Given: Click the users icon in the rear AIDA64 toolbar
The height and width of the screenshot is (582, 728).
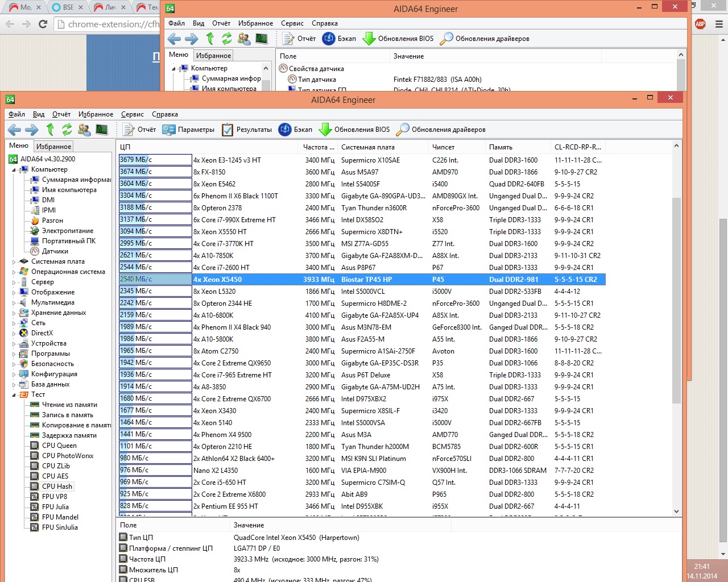Looking at the screenshot, I should pos(244,39).
